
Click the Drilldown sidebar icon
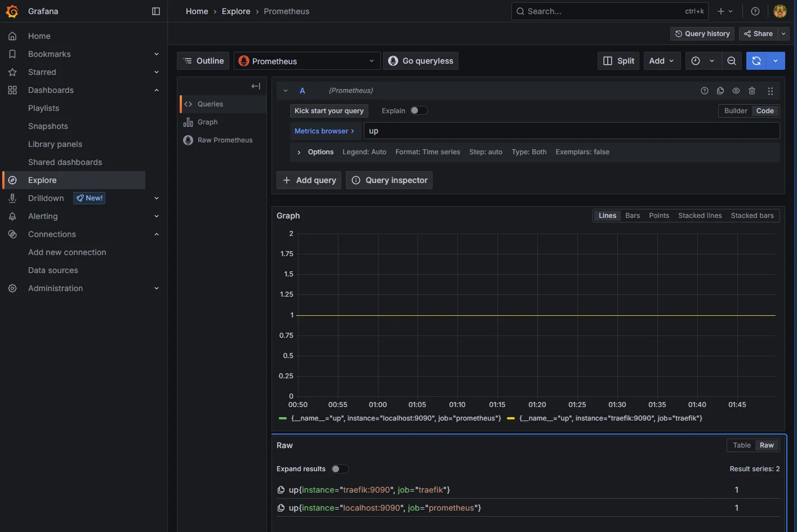[12, 198]
